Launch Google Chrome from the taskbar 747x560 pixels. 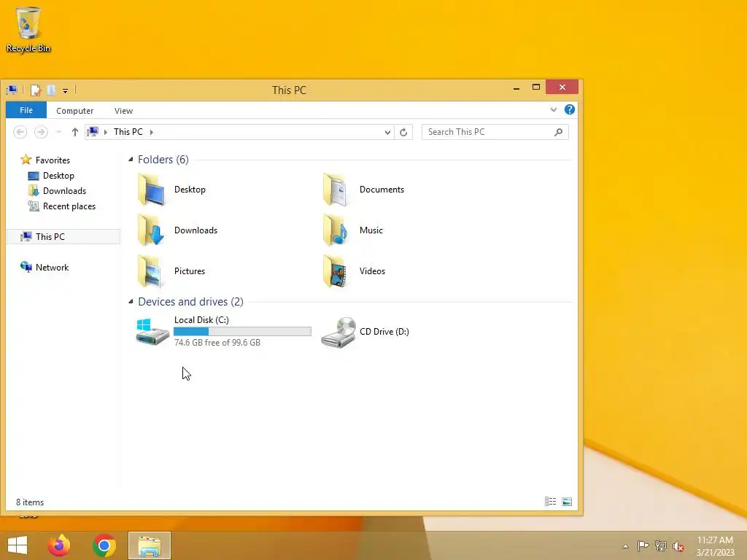tap(104, 545)
